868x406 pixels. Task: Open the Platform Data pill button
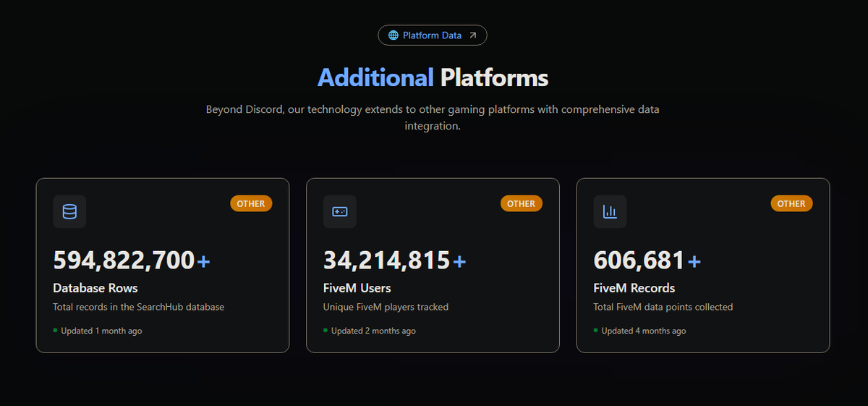tap(433, 35)
